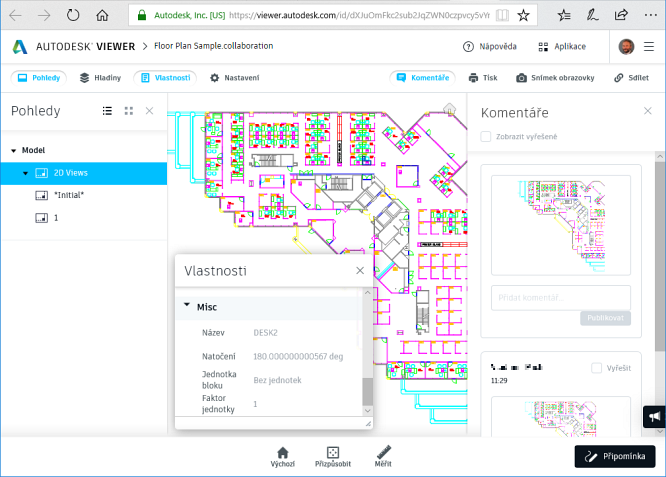Collapse the Misc properties section
The image size is (666, 477).
(187, 305)
